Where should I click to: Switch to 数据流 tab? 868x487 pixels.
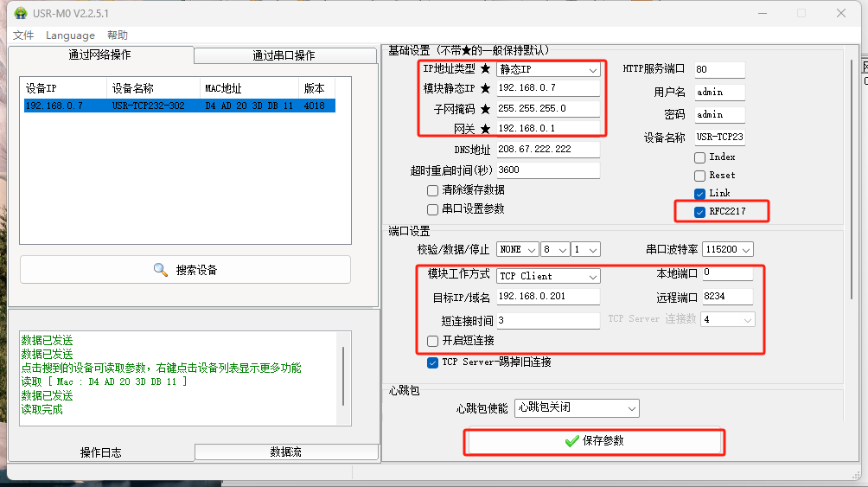[285, 452]
